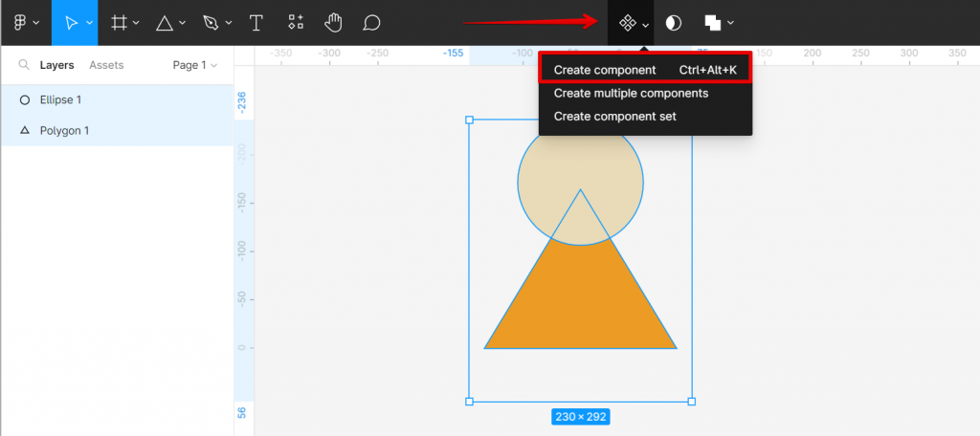
Task: Select the Comment tool
Action: [x=371, y=23]
